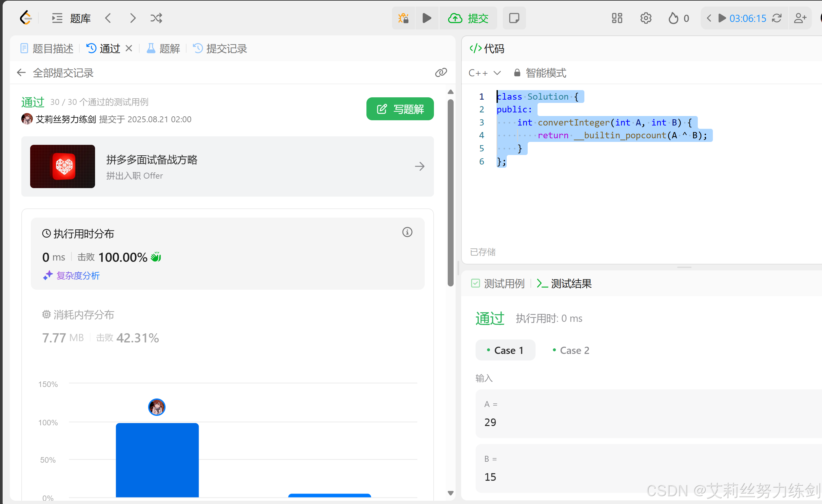Image resolution: width=822 pixels, height=504 pixels.
Task: Click the debug bug icon
Action: 403,18
